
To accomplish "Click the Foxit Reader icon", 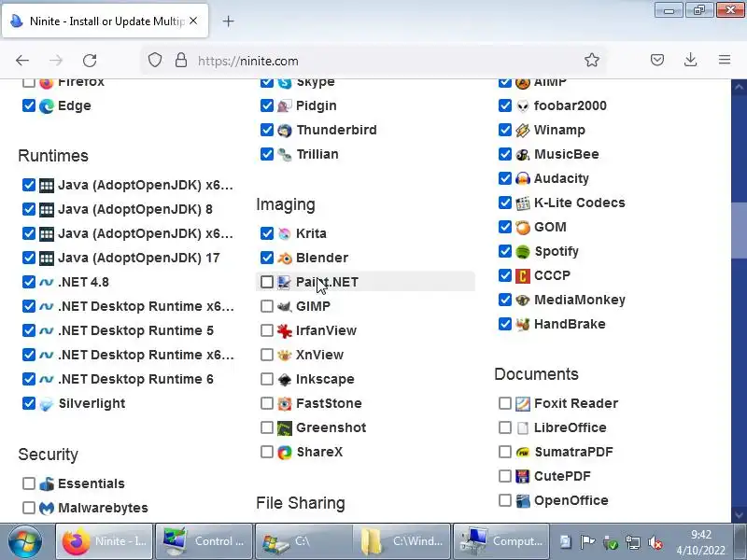I will (523, 403).
